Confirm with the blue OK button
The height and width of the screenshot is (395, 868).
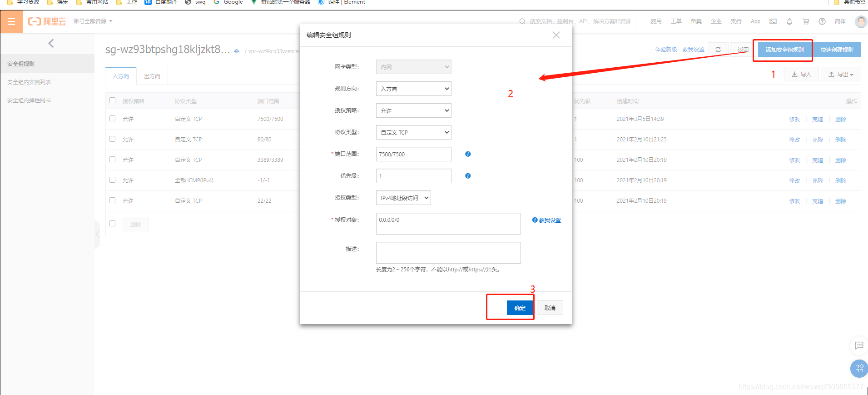(520, 308)
